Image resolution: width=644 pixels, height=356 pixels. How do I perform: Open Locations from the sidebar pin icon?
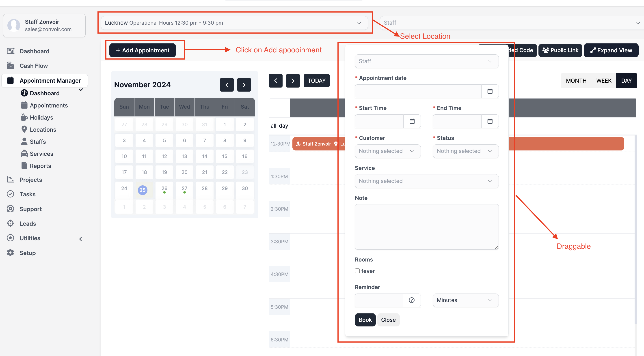point(24,129)
